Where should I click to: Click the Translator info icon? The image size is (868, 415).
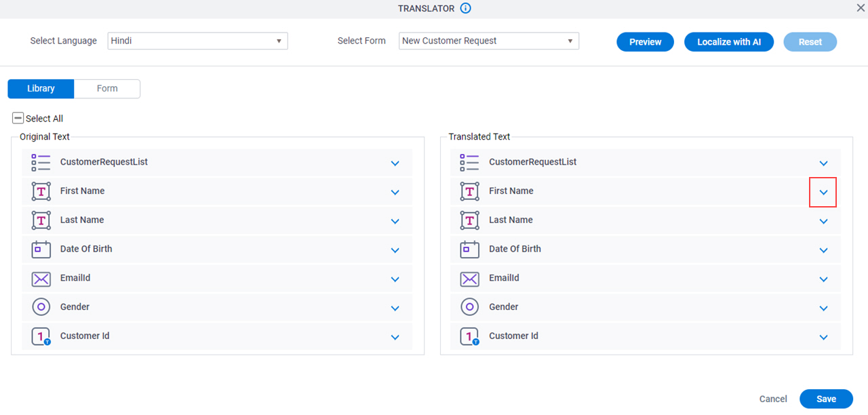tap(465, 8)
